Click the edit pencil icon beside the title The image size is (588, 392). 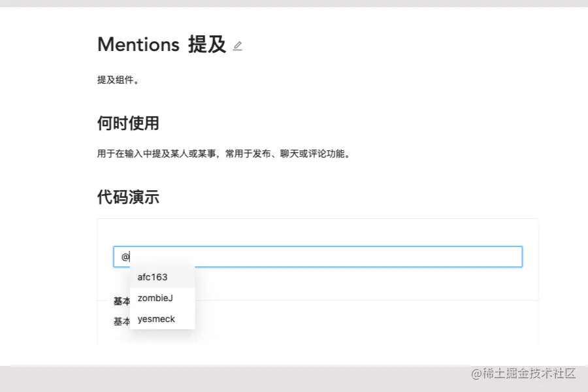coord(237,46)
